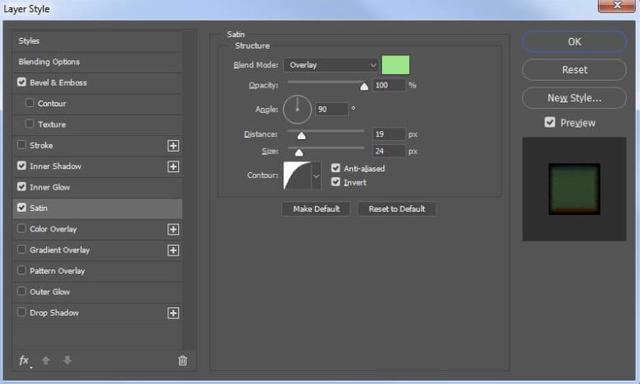This screenshot has width=640, height=384.
Task: Add another Gradient Overlay with plus icon
Action: coord(173,250)
